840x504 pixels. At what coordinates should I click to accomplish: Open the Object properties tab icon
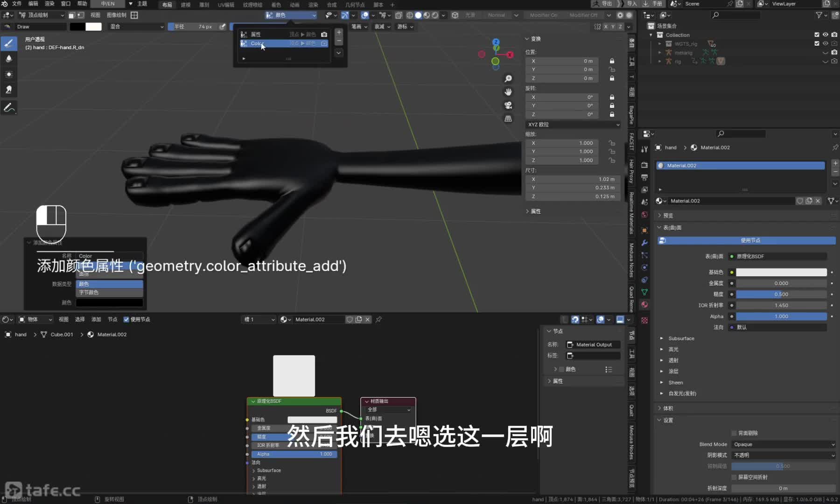(x=644, y=231)
